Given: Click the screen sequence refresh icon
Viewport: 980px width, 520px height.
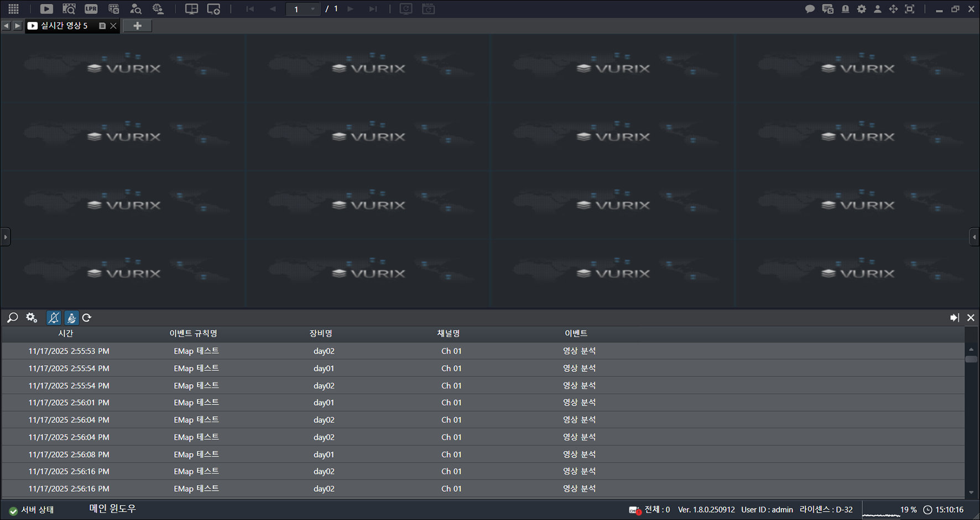Looking at the screenshot, I should point(406,9).
